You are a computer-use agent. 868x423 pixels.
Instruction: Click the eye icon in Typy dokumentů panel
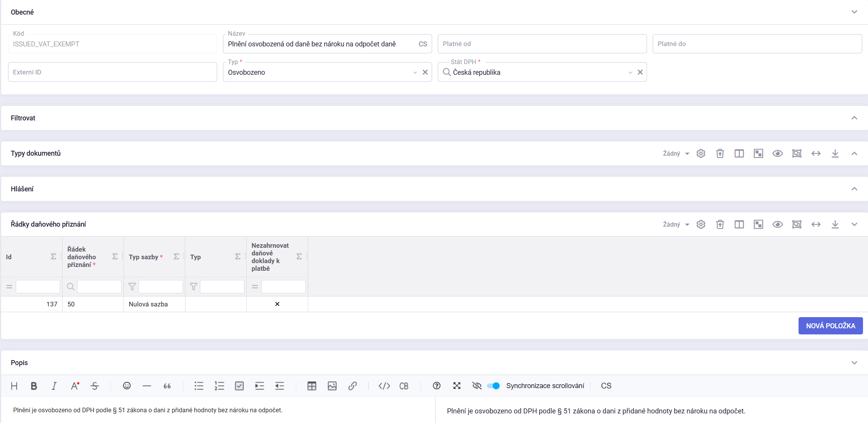point(777,153)
